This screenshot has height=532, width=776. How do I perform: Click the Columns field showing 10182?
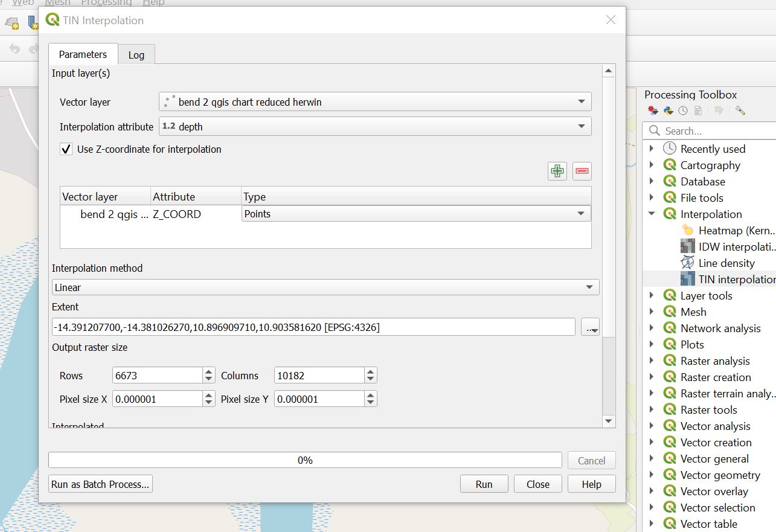click(319, 375)
